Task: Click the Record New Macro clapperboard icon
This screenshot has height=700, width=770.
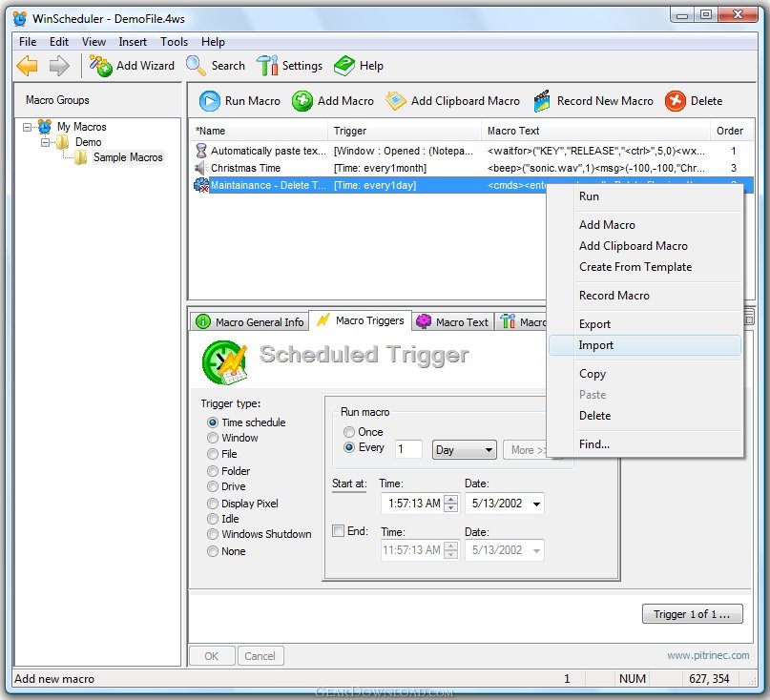Action: 541,101
